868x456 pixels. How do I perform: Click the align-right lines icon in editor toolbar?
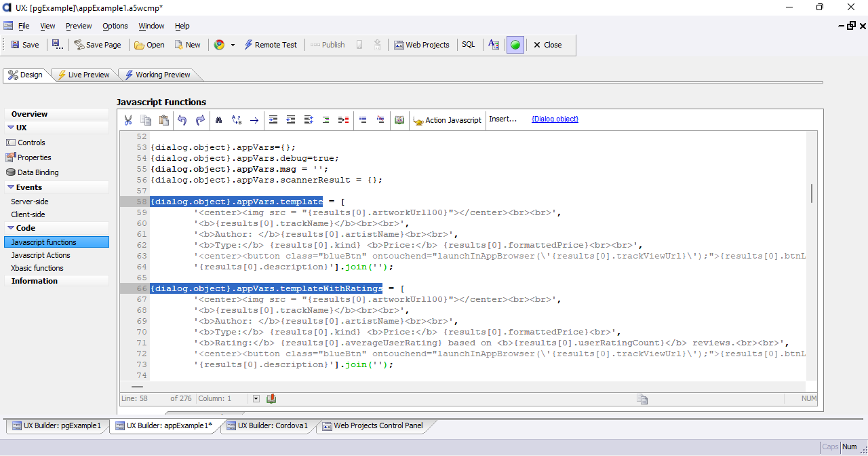(326, 120)
